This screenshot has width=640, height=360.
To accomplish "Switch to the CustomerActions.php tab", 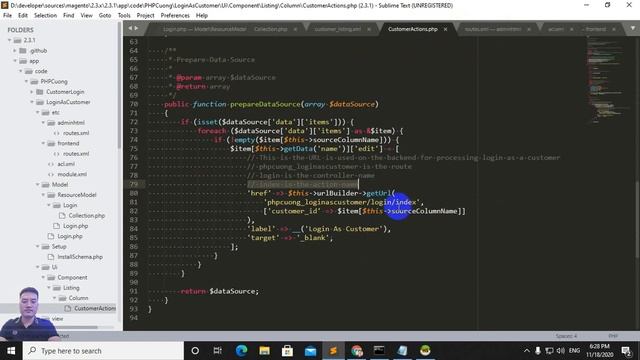I will pos(413,29).
